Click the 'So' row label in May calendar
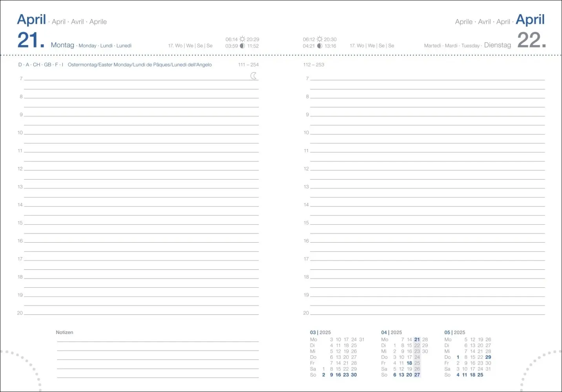The width and height of the screenshot is (562, 392). [x=447, y=375]
